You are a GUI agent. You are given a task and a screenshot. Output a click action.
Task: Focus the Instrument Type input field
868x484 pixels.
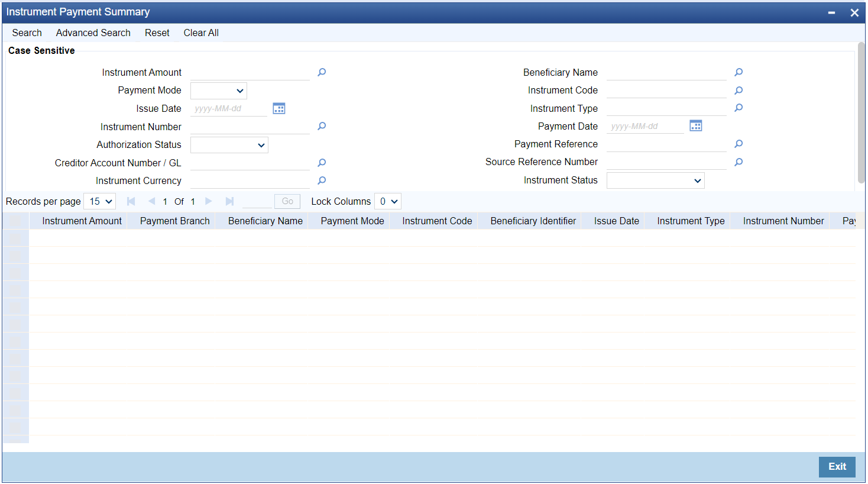click(x=666, y=108)
